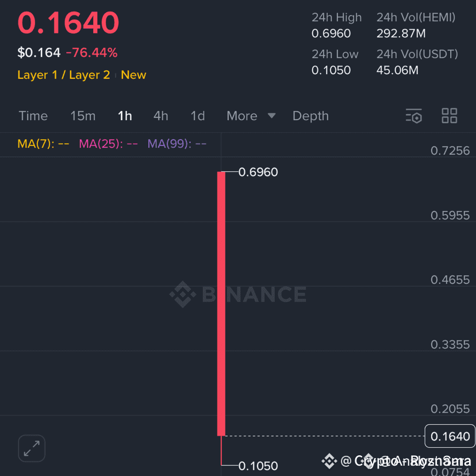This screenshot has width=476, height=476.
Task: Click the -76.44% price change
Action: pos(91,53)
